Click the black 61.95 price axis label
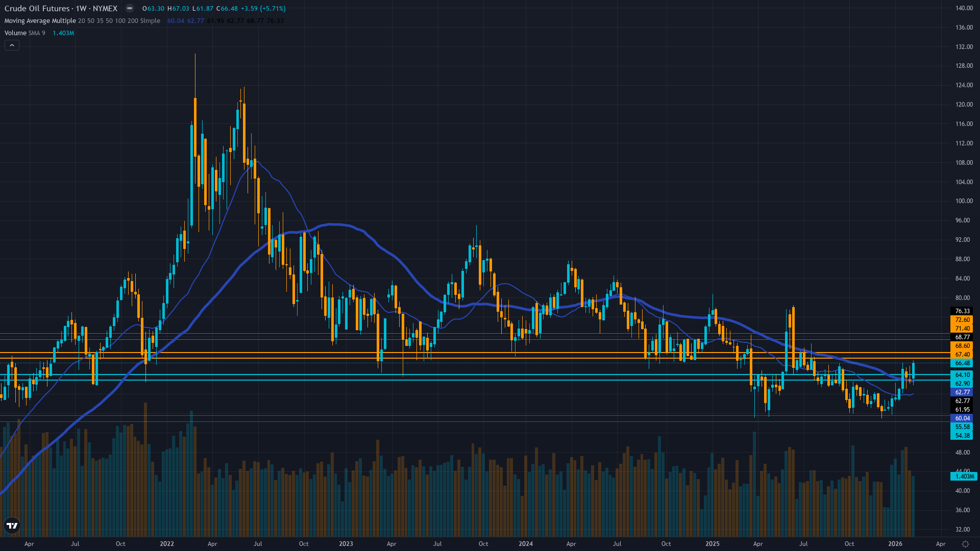The height and width of the screenshot is (551, 980). pos(962,410)
